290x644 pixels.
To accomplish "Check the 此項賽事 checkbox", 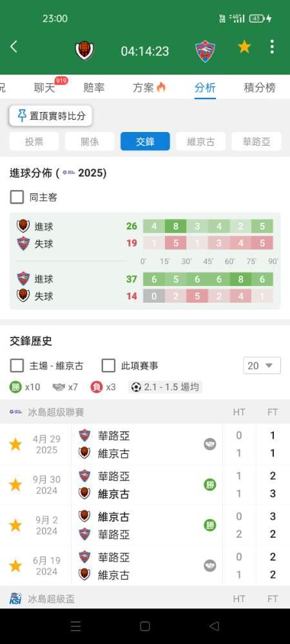I will point(108,366).
